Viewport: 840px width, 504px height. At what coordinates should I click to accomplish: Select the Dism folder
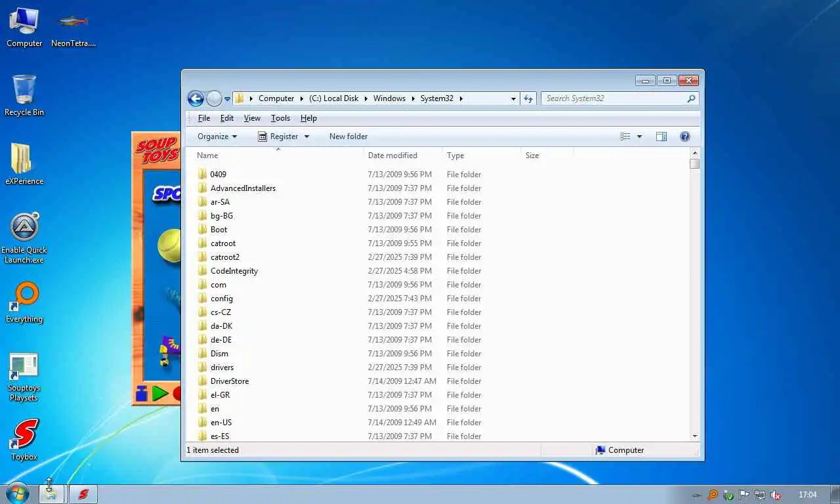219,354
